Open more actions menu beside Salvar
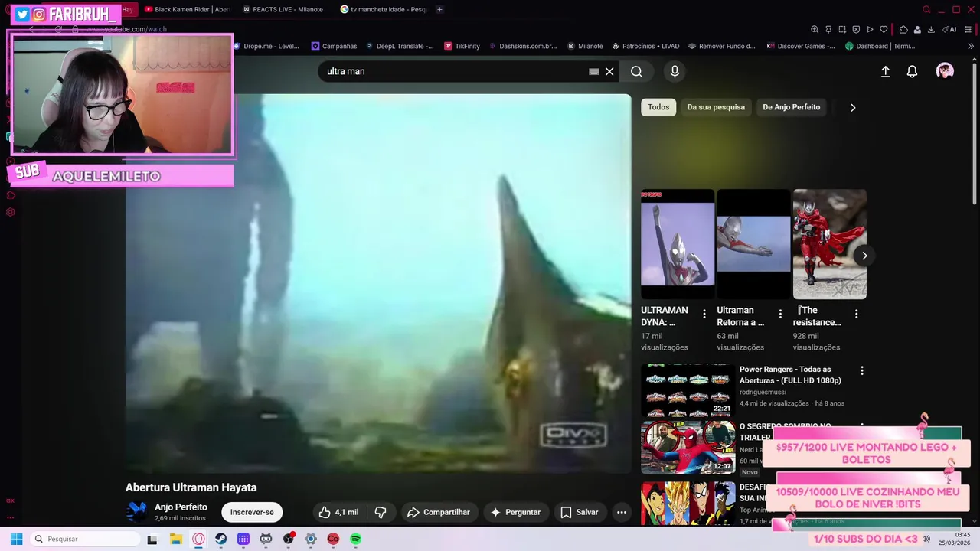Viewport: 980px width, 551px height. tap(622, 512)
